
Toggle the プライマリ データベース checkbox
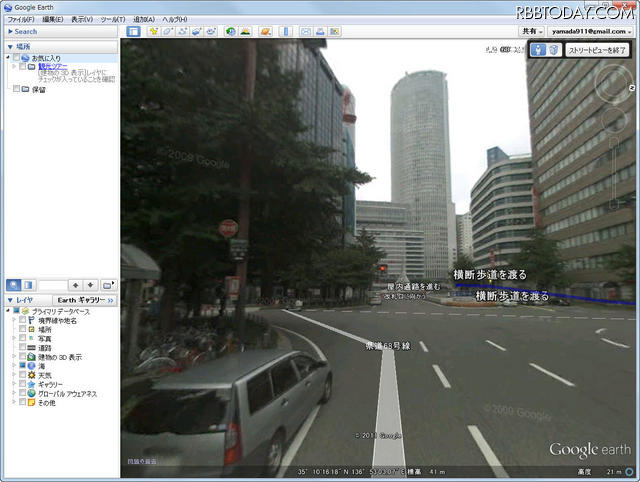(x=16, y=311)
